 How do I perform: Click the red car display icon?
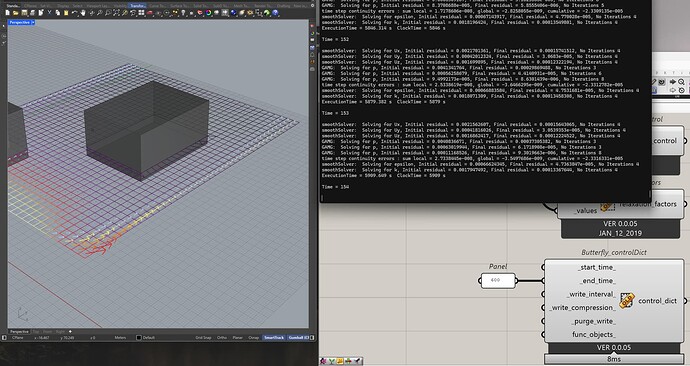click(150, 13)
